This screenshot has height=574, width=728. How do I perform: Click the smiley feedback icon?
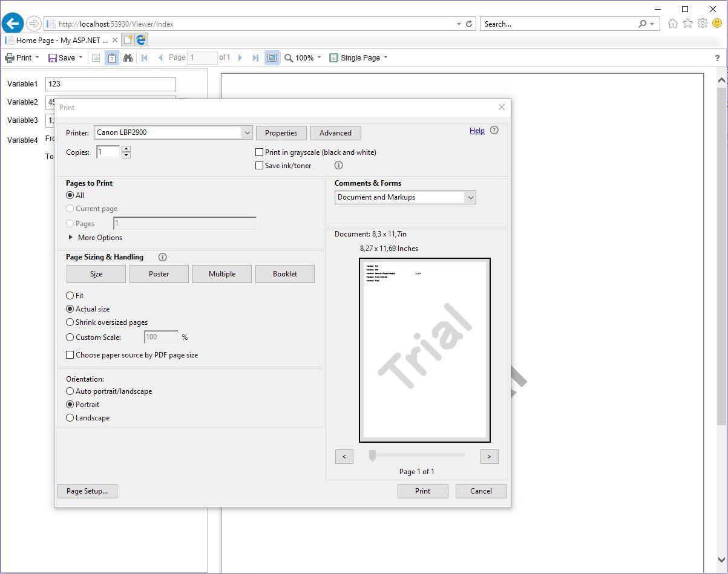coord(717,24)
